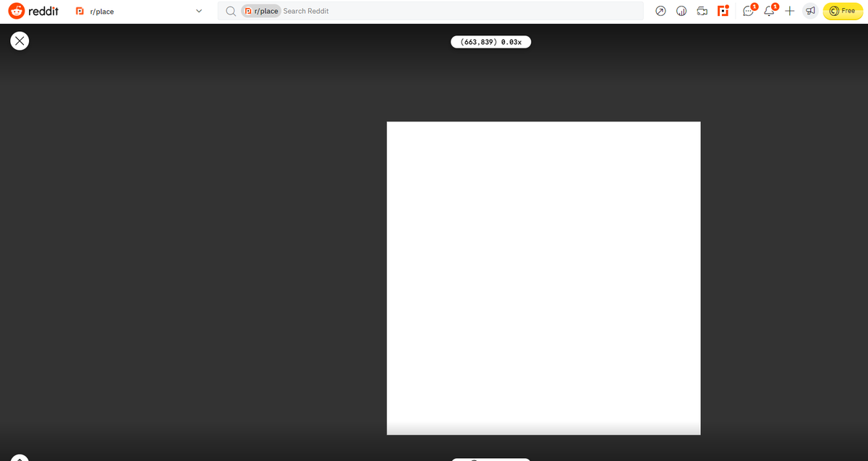
Task: Remove the r/place search scope chip
Action: (260, 12)
